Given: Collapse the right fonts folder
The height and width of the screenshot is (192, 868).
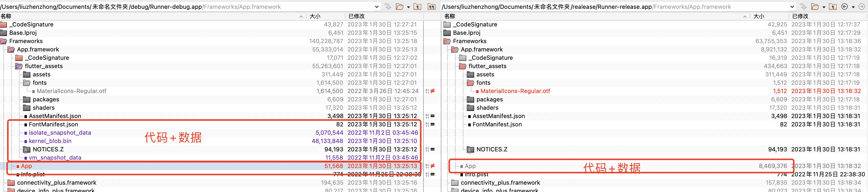Looking at the screenshot, I should tap(471, 83).
